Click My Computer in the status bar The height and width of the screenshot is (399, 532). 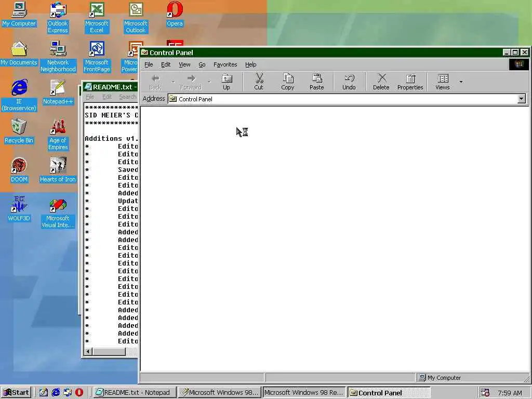pos(440,378)
